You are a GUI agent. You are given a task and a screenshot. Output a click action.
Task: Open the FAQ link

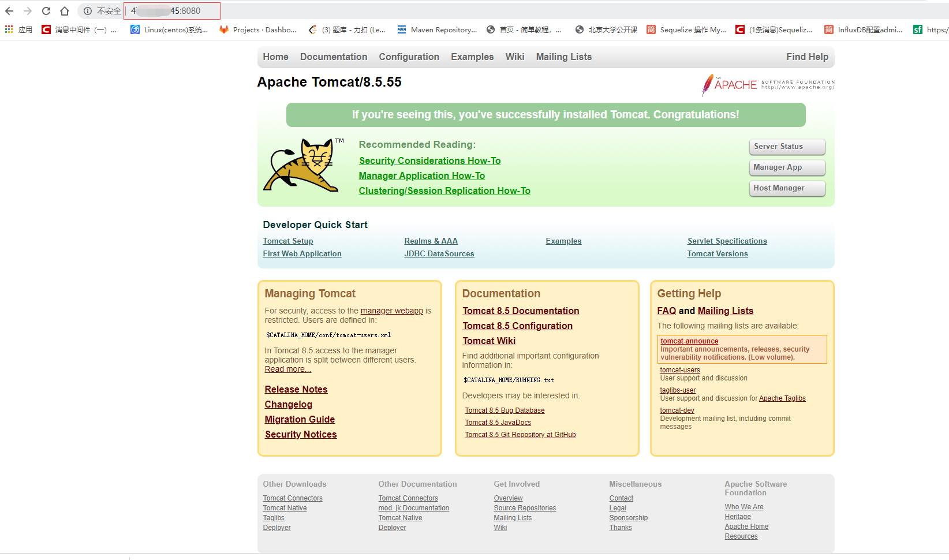pos(666,311)
